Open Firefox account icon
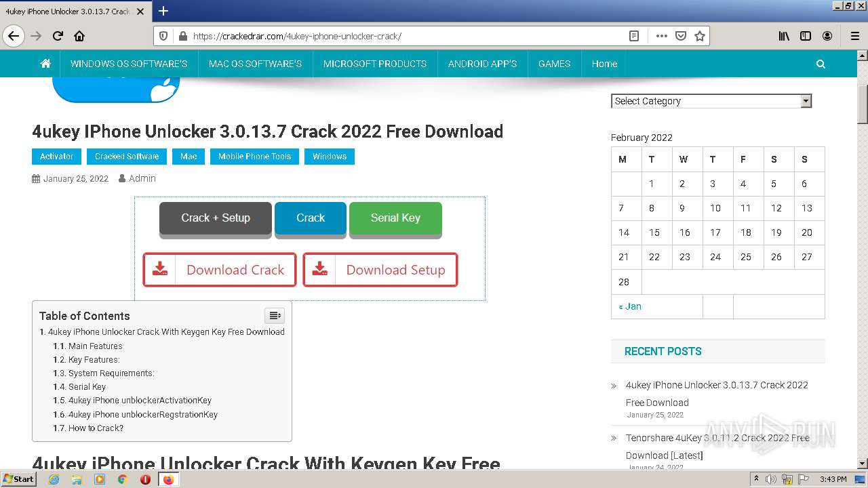This screenshot has width=868, height=488. 827,36
